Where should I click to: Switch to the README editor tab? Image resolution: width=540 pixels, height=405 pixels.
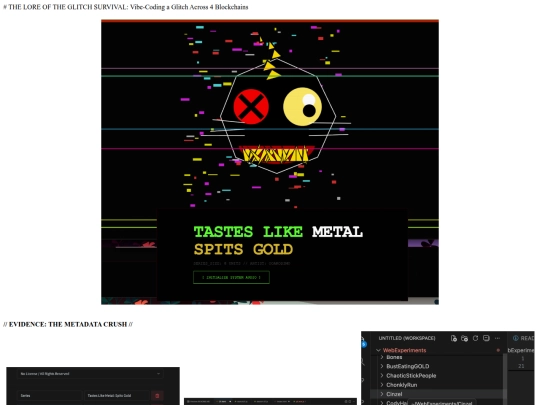pyautogui.click(x=523, y=338)
